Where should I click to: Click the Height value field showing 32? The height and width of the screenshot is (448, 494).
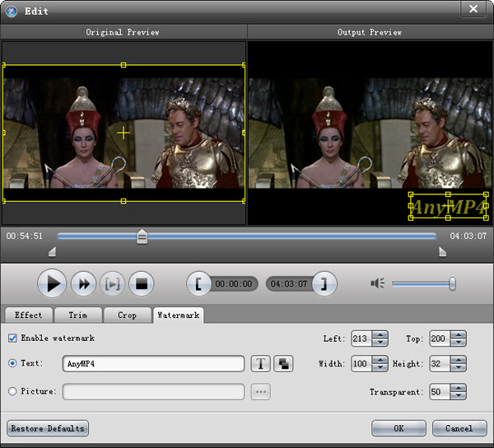(440, 363)
